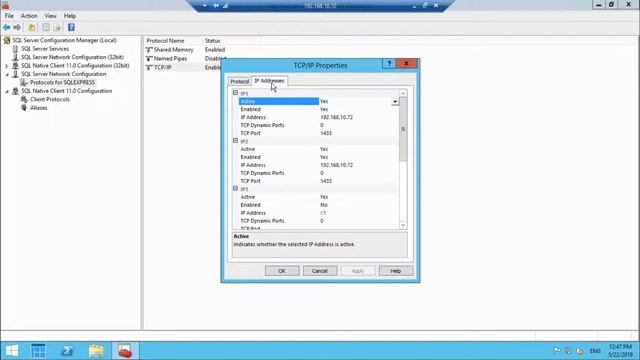Select SQL Server Network Configuration (32bit)

tap(72, 57)
